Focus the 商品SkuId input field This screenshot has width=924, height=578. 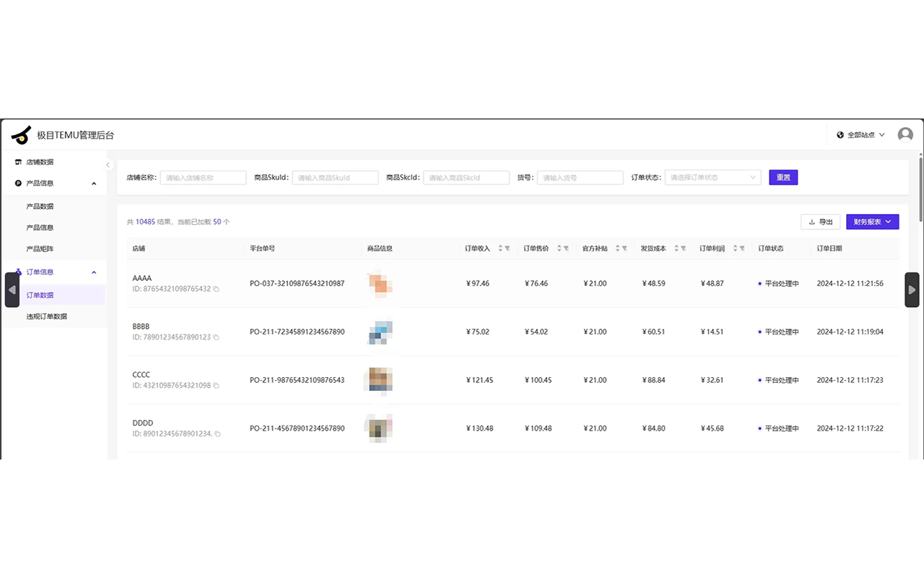tap(336, 178)
